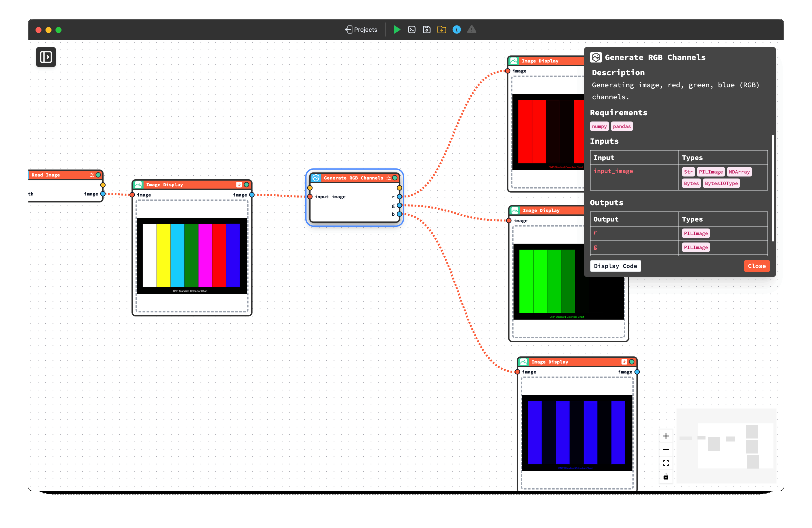
Task: Collapse the blue channel Image Display node arrow
Action: coord(624,362)
